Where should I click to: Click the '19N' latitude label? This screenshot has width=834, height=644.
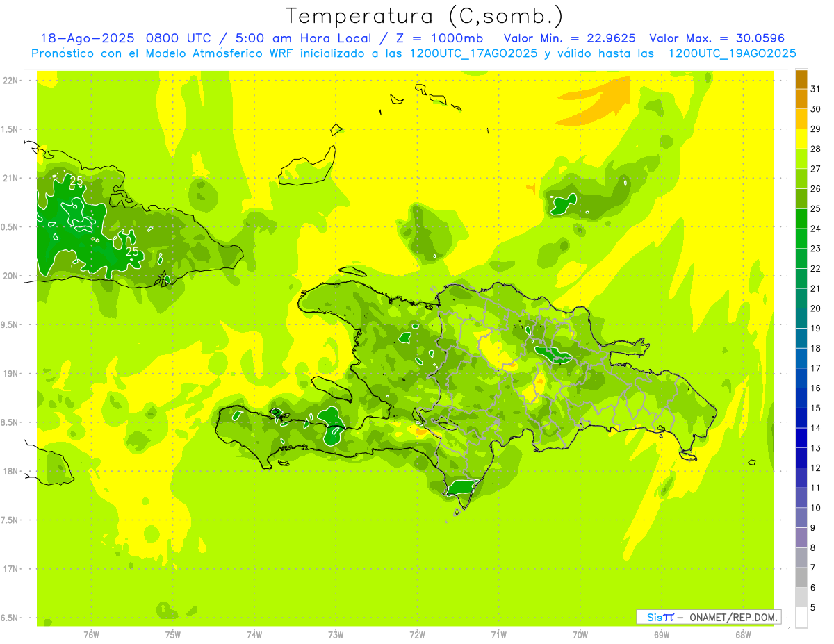(x=10, y=374)
